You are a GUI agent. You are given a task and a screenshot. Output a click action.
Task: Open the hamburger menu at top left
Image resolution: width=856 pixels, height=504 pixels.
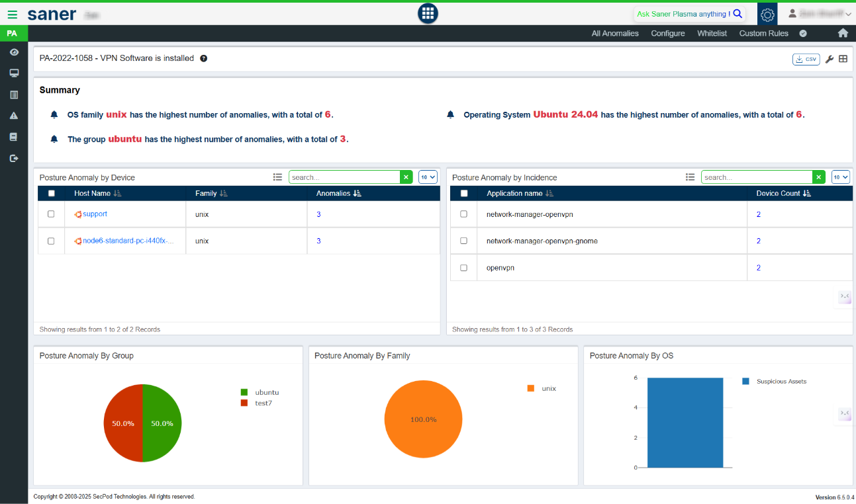point(13,14)
